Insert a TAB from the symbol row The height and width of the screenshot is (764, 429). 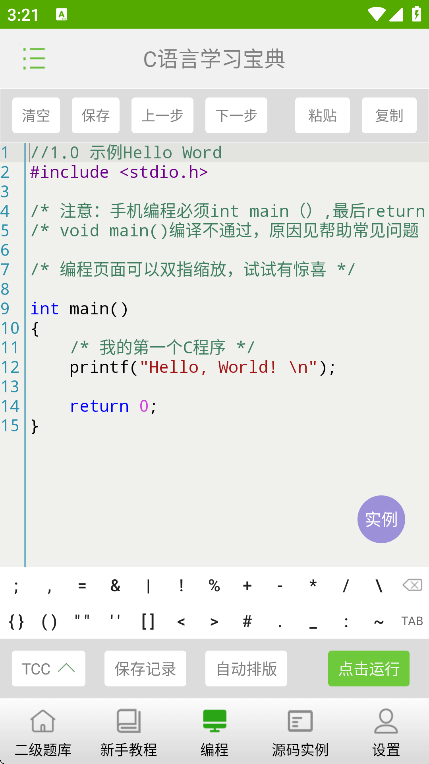[412, 621]
